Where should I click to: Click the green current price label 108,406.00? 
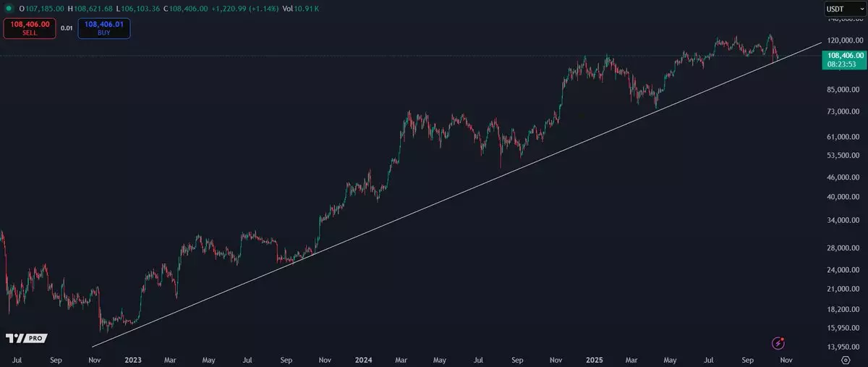843,55
